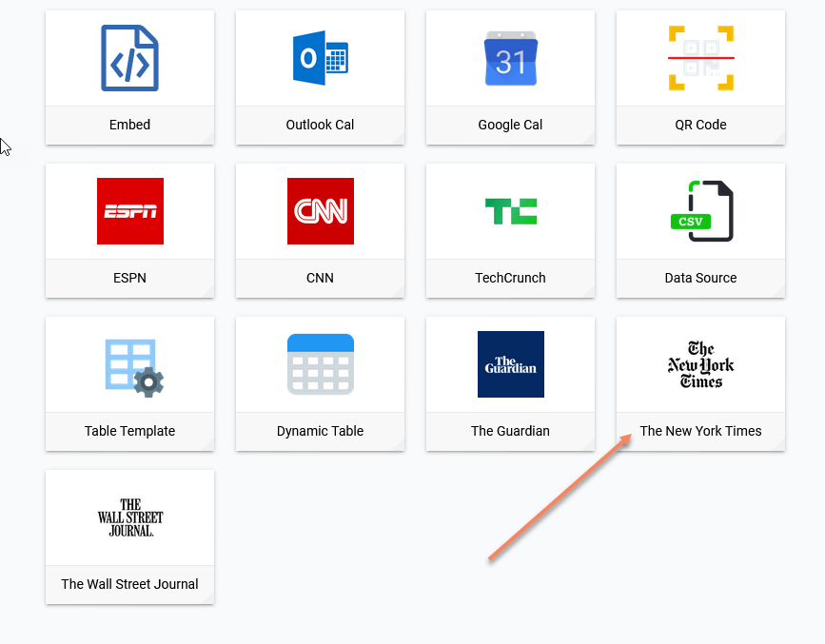Select The Wall Street Journal logo

click(129, 517)
